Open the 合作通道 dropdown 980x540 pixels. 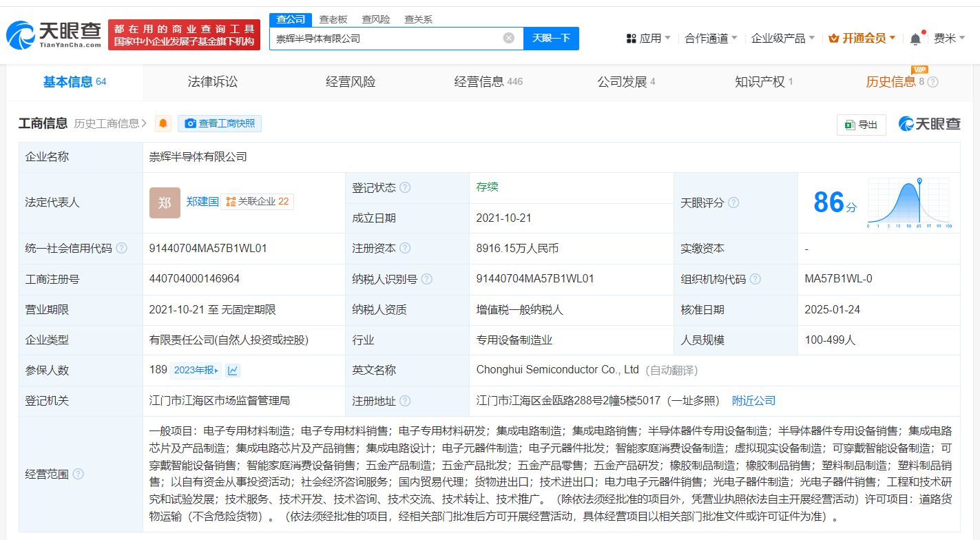tap(711, 39)
